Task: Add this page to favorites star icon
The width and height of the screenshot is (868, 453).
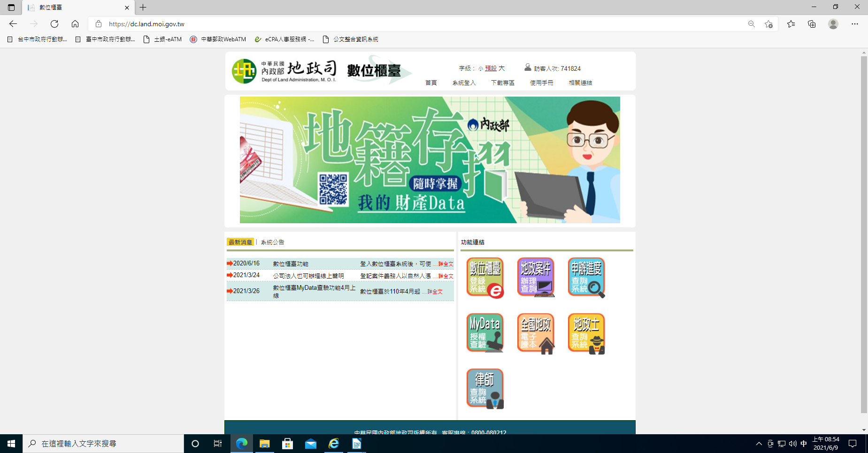Action: [768, 24]
